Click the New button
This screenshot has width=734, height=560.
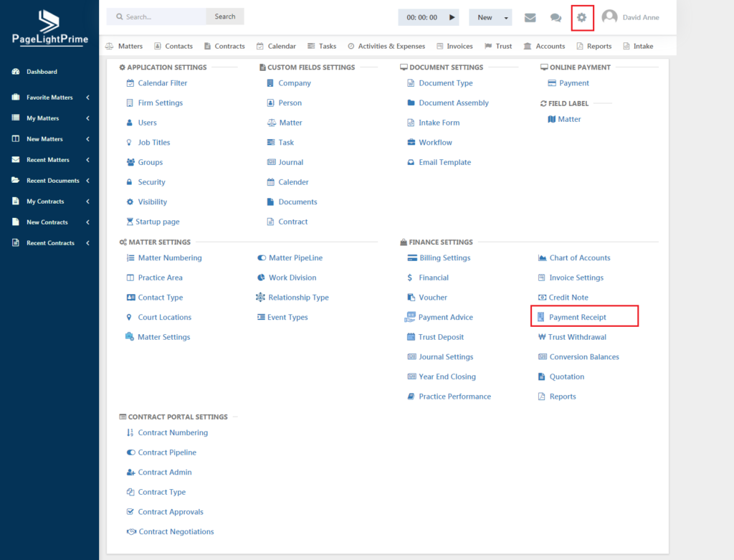pos(485,18)
